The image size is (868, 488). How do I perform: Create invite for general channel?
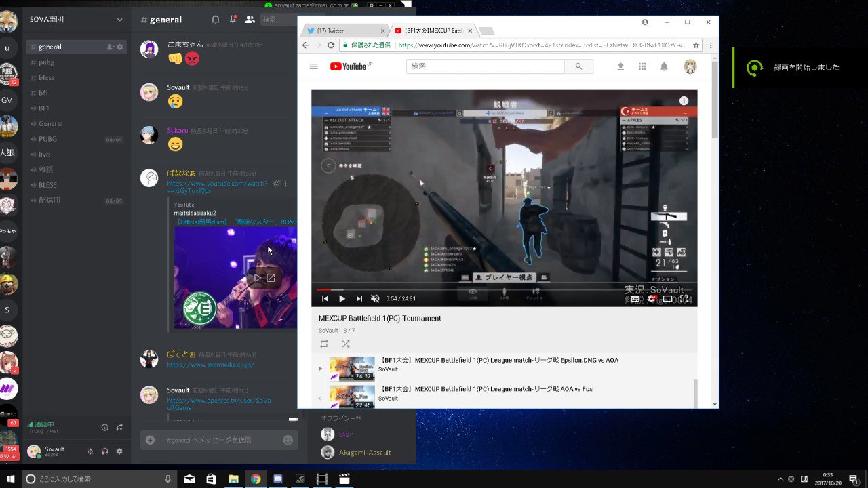pyautogui.click(x=110, y=47)
